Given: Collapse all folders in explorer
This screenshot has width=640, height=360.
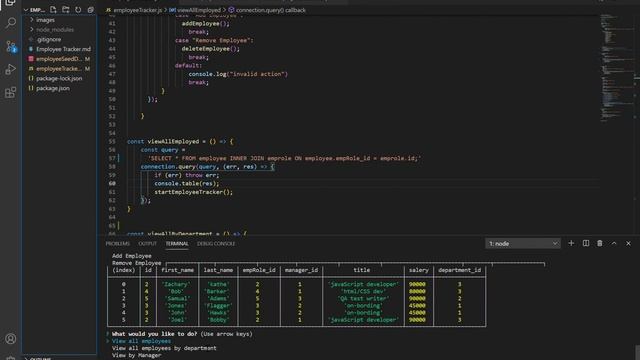Looking at the screenshot, I should 90,9.
